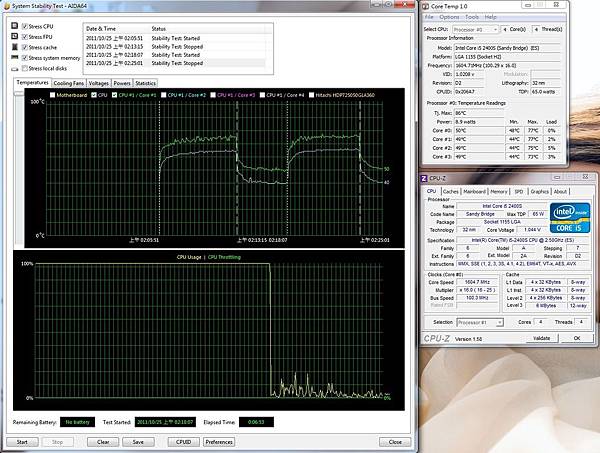600x453 pixels.
Task: Toggle CPU #1 / Core #1 graph line
Action: point(114,95)
